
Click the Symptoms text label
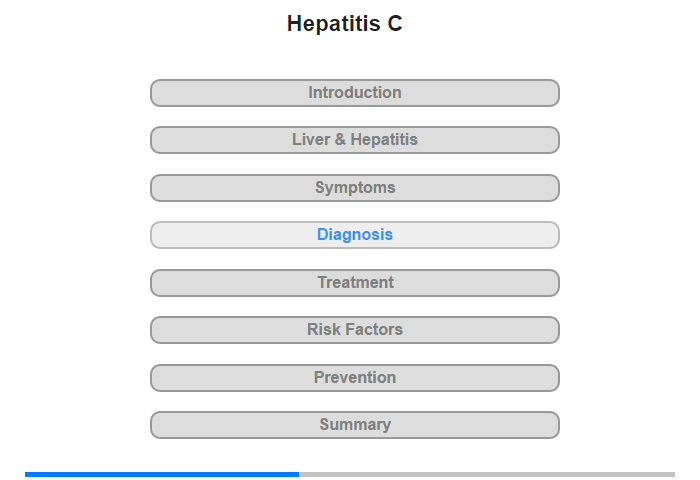click(x=355, y=188)
